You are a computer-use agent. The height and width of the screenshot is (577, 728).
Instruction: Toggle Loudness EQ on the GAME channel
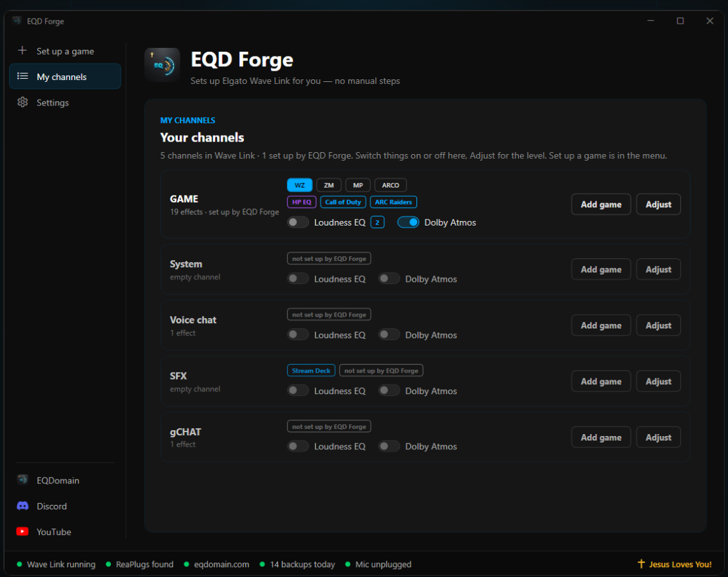point(298,222)
